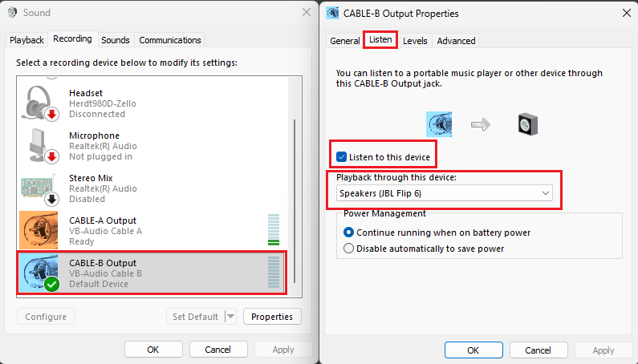The width and height of the screenshot is (638, 364).
Task: Open the Advanced tab
Action: pos(456,41)
